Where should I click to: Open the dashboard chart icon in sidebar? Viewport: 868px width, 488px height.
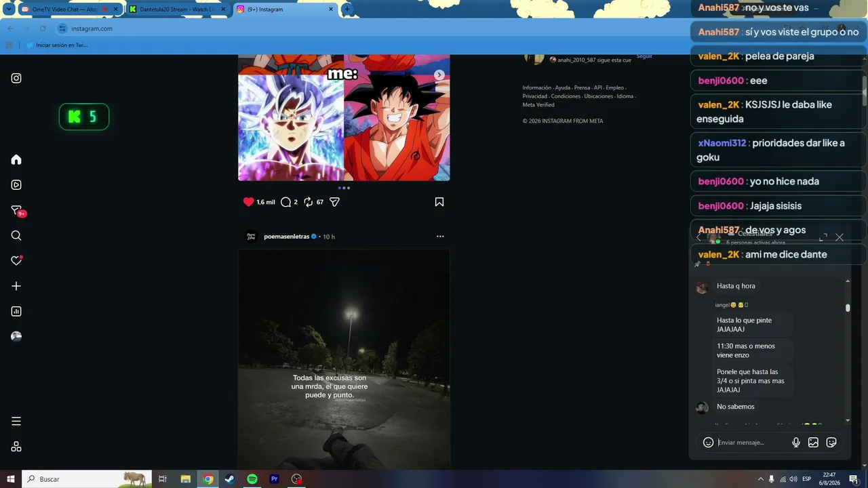pyautogui.click(x=16, y=311)
